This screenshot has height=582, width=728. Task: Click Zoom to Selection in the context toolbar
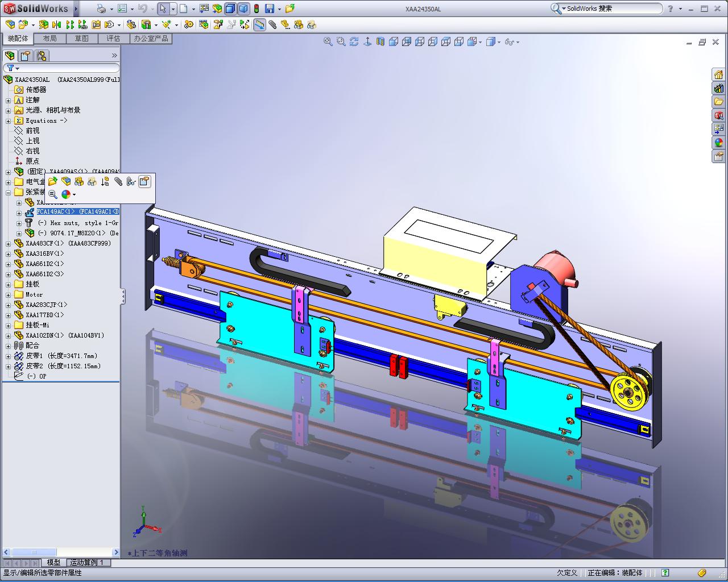53,194
